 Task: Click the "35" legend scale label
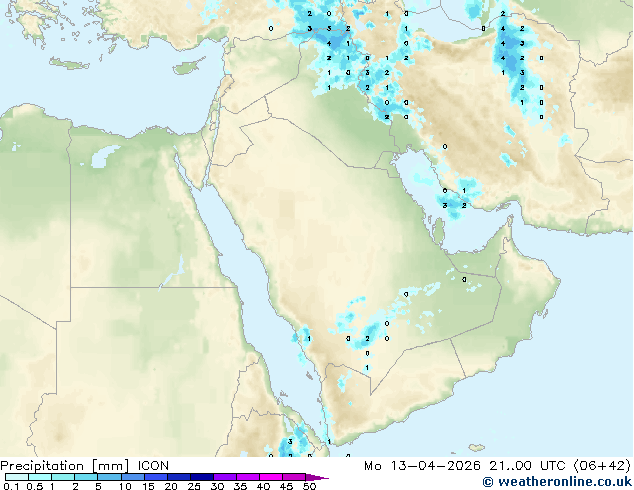(240, 486)
